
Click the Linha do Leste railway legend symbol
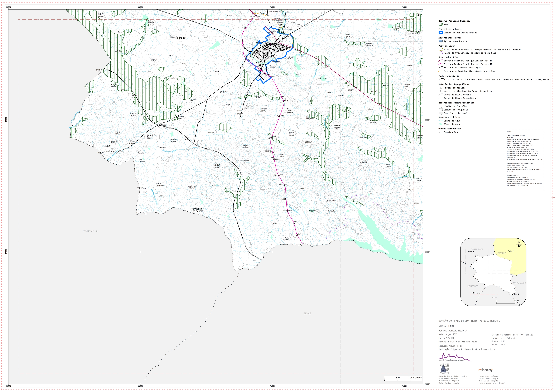[x=441, y=80]
